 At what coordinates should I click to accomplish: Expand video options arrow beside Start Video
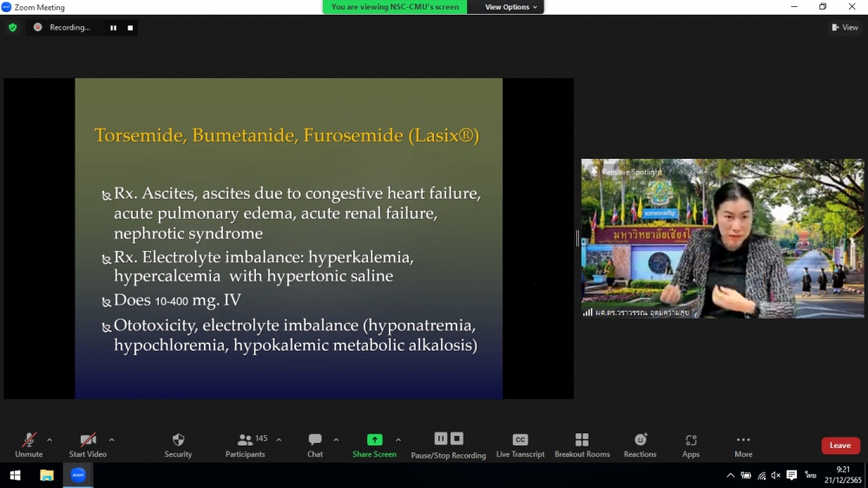coord(111,439)
